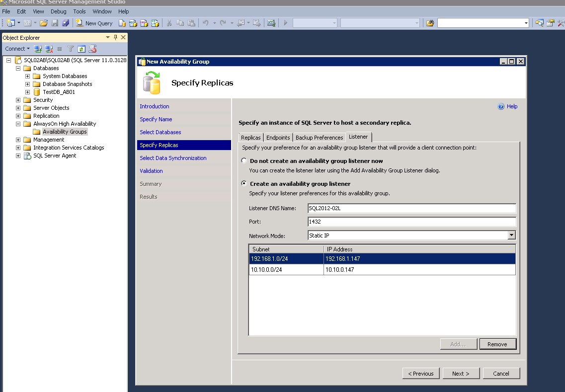Select the 10.10.0.0/24 subnet row
This screenshot has width=565, height=392.
tap(286, 269)
